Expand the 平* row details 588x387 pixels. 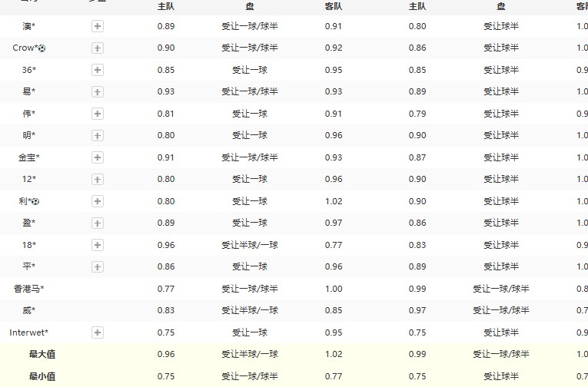coord(98,266)
